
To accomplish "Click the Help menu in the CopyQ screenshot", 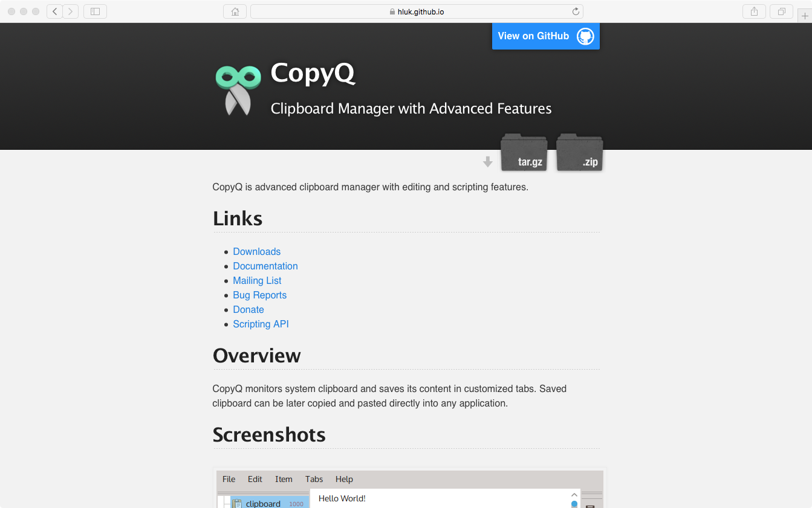I will click(344, 479).
